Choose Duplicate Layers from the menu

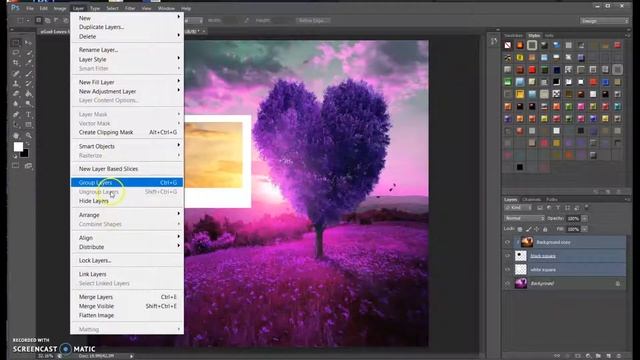(127, 27)
